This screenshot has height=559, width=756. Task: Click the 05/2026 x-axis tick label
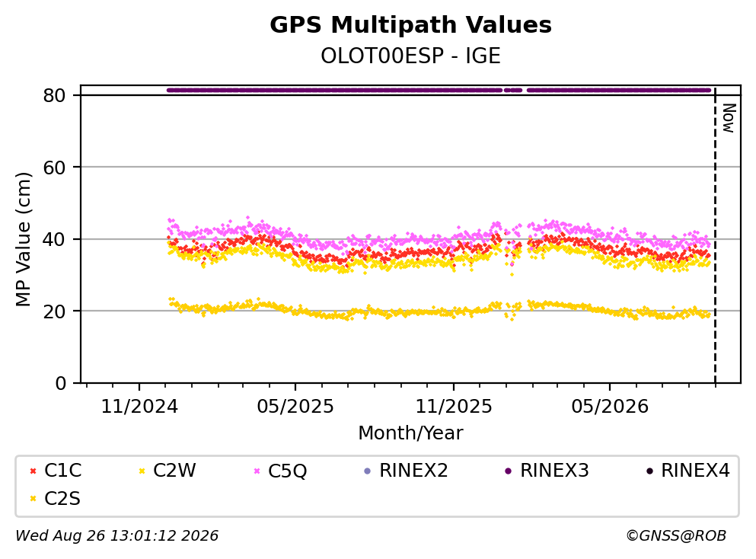click(610, 407)
